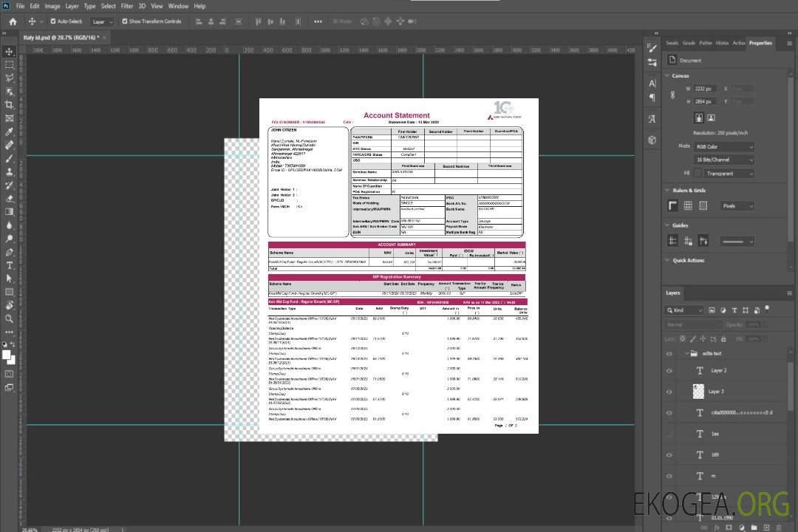Open the Fill Transparent dropdown
Viewport: 798px width, 532px height.
tap(729, 174)
